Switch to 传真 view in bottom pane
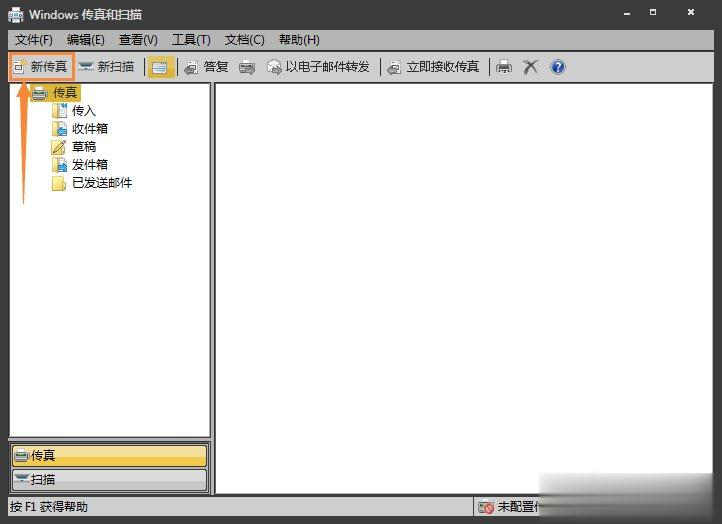The height and width of the screenshot is (524, 722). pos(110,456)
